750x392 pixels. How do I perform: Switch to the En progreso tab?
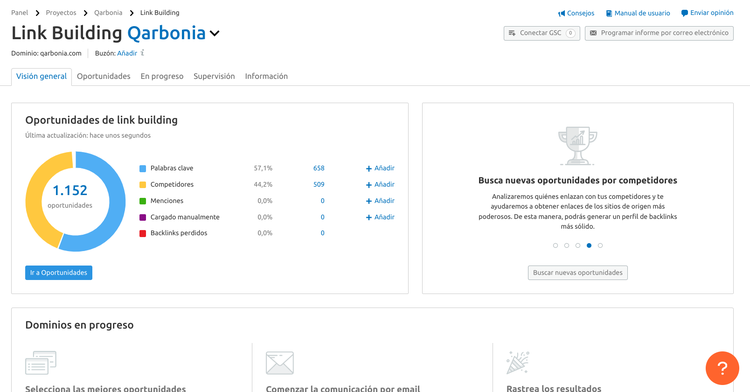[162, 76]
